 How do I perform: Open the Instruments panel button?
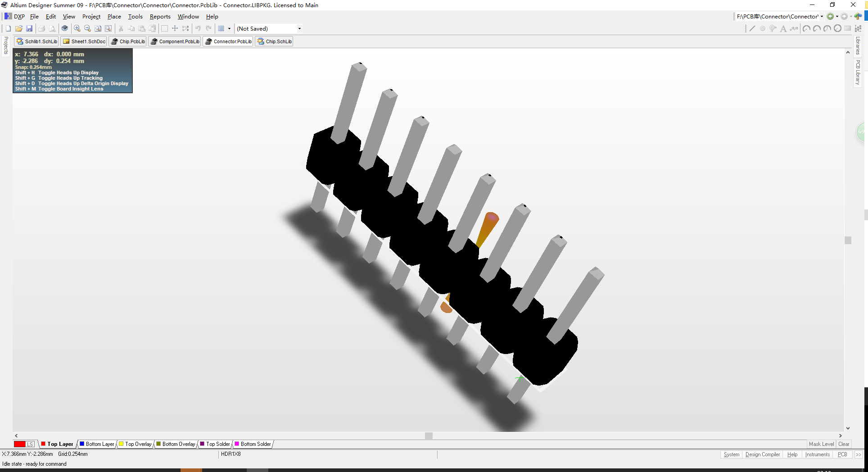pos(818,454)
